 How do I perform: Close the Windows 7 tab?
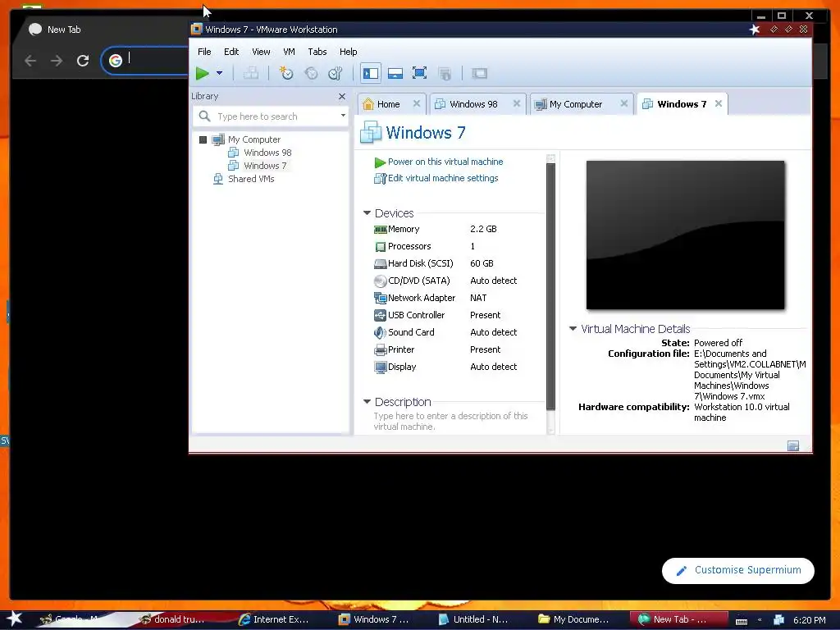[x=719, y=103]
